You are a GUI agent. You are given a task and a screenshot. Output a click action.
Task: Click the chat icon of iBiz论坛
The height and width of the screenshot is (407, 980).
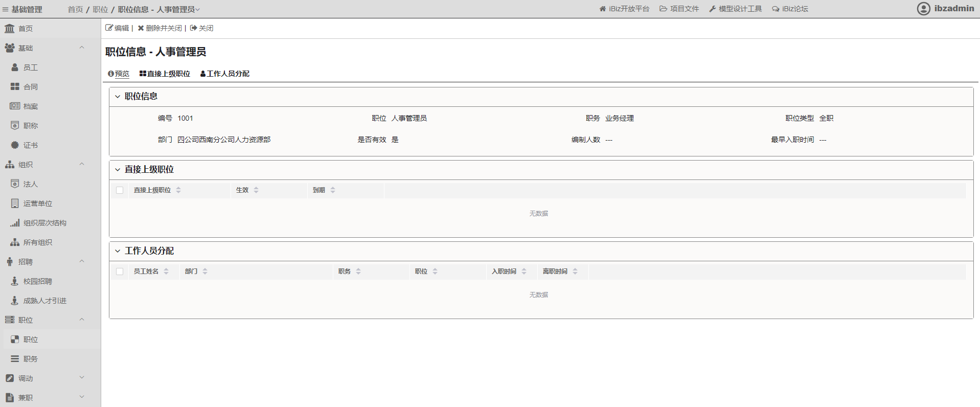point(776,9)
